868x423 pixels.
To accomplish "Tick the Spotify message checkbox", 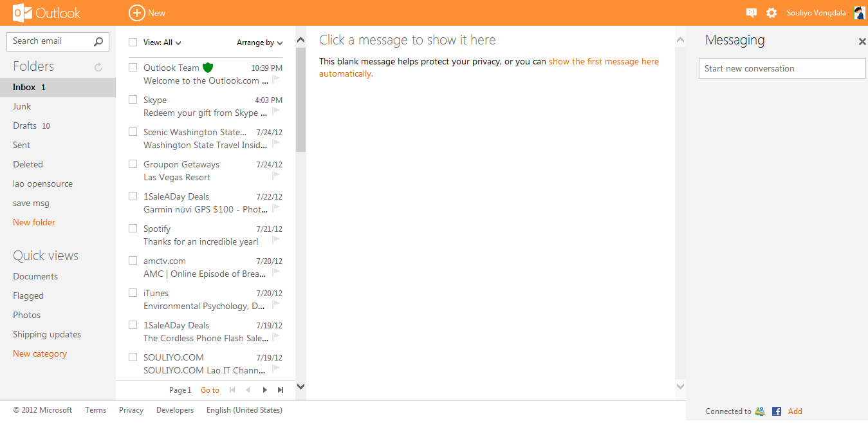I will (x=133, y=229).
